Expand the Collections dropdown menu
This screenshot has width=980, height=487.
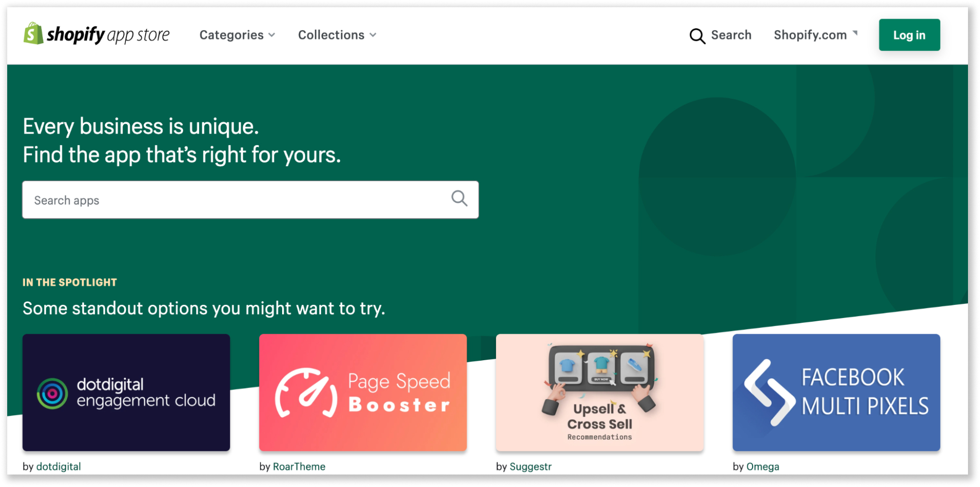pos(337,35)
